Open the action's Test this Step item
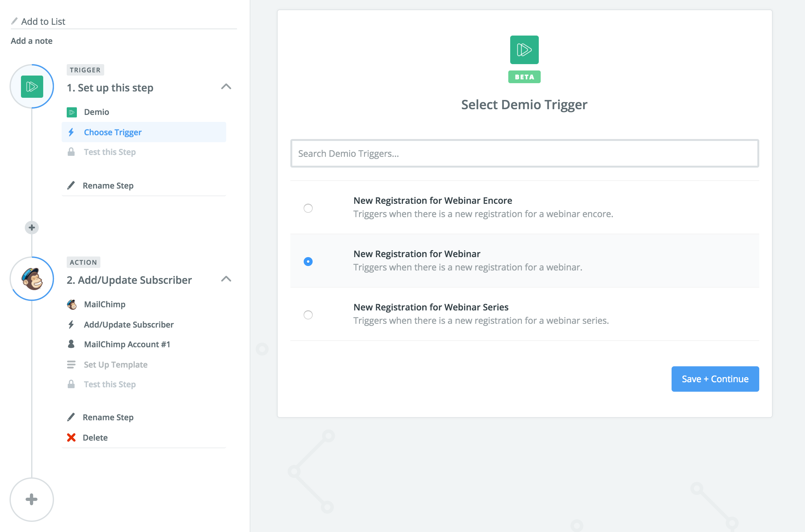The height and width of the screenshot is (532, 805). [x=144, y=384]
